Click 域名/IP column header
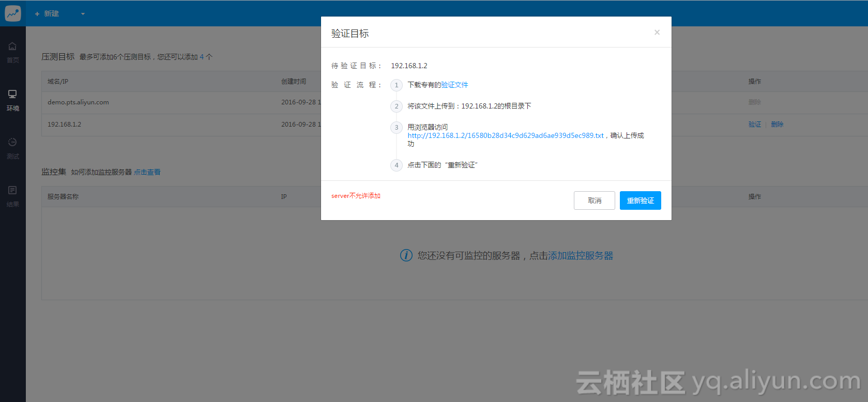Viewport: 868px width, 402px height. tap(58, 82)
